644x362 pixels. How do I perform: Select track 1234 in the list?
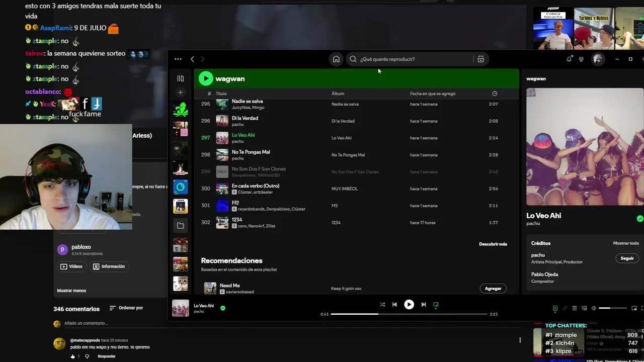click(355, 223)
